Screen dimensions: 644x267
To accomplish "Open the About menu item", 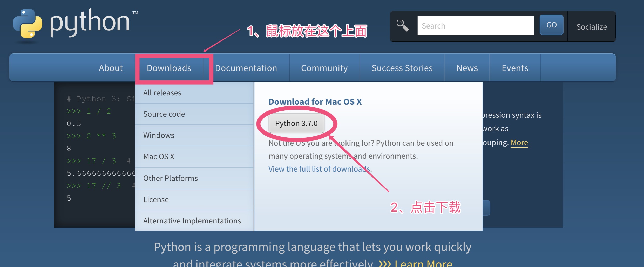I will tap(111, 68).
